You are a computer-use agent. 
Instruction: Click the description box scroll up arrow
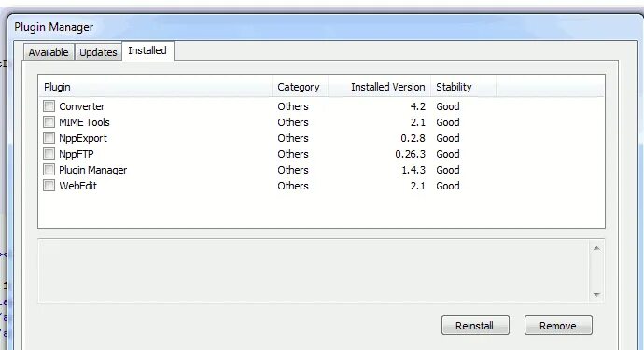(596, 248)
